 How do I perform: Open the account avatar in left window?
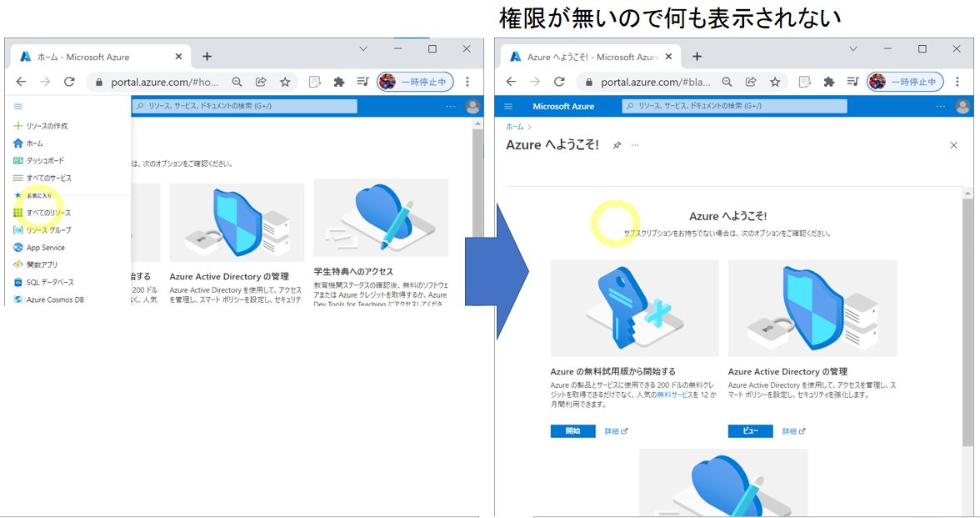pyautogui.click(x=472, y=107)
